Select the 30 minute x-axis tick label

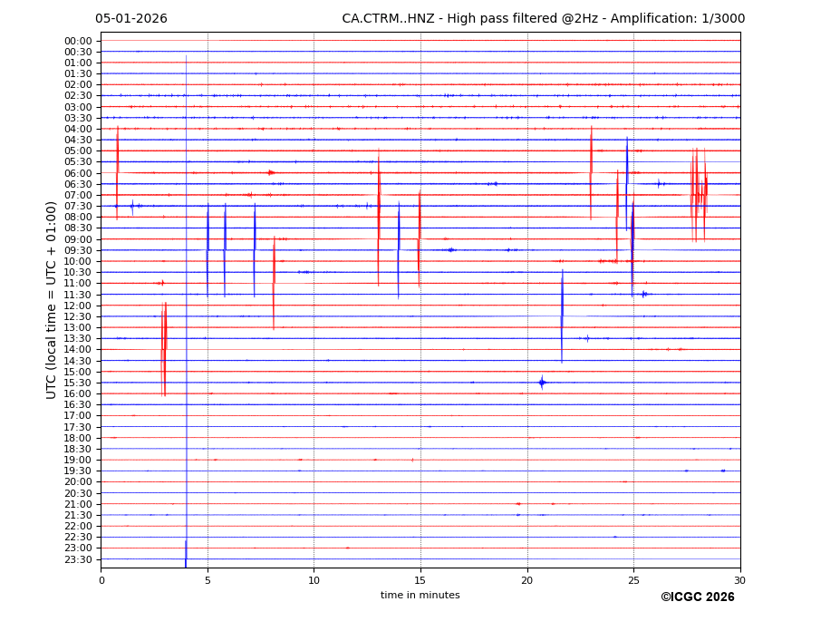739,580
